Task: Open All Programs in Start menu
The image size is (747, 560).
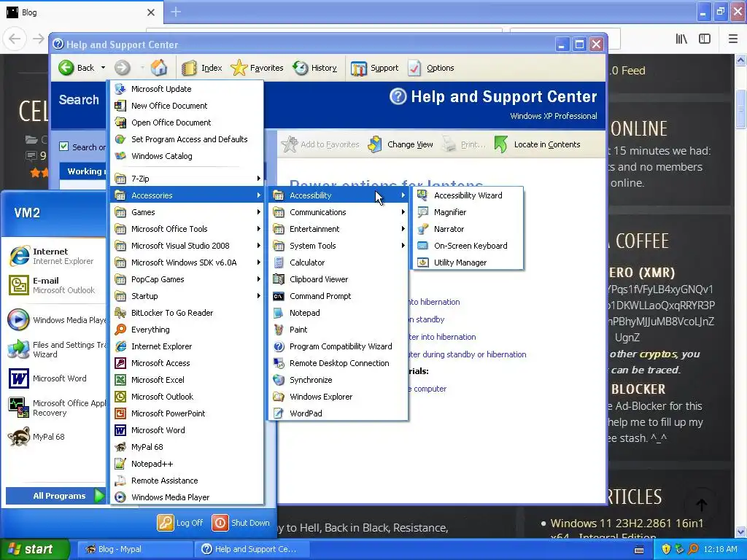Action: [55, 496]
